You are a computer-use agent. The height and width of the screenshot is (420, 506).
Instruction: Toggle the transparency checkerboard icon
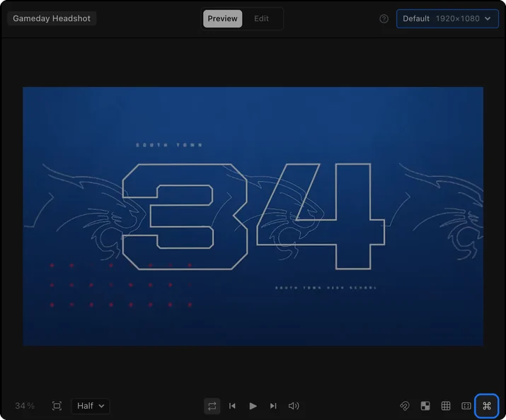tap(425, 406)
